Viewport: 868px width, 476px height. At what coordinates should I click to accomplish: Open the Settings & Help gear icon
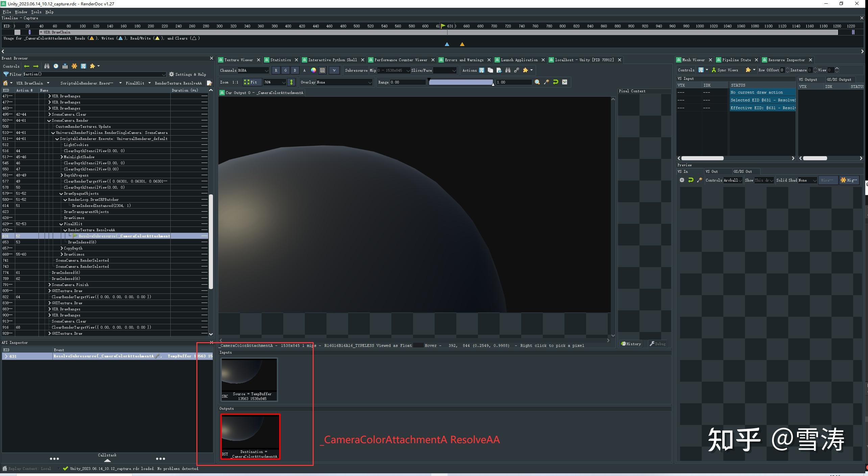point(171,74)
